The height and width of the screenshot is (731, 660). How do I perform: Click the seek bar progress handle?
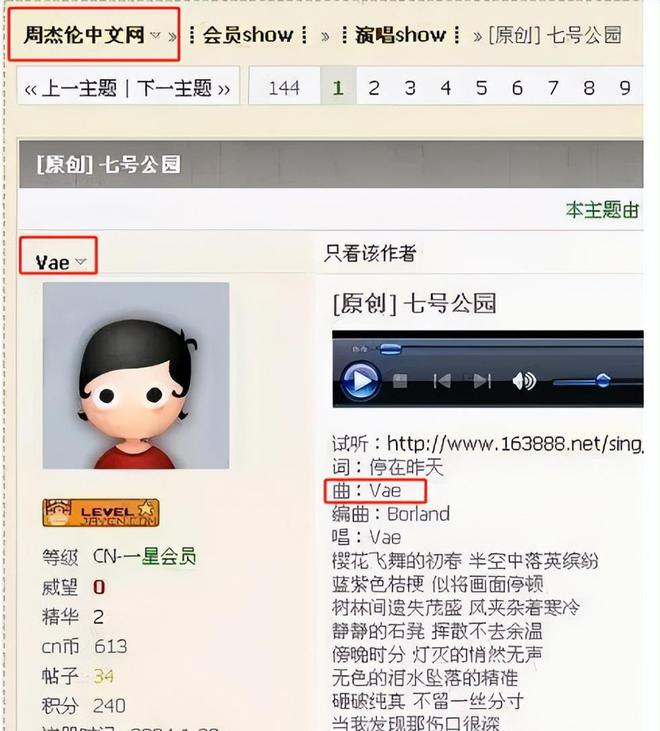click(x=390, y=349)
